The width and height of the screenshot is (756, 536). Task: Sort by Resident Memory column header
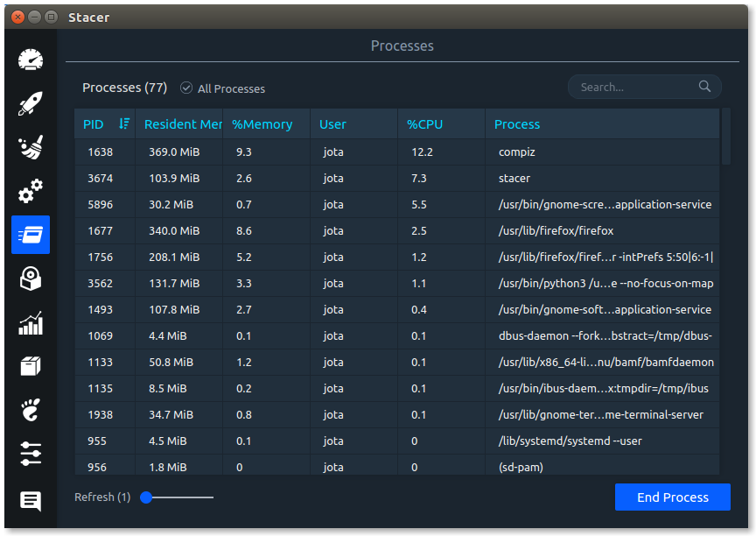(178, 124)
